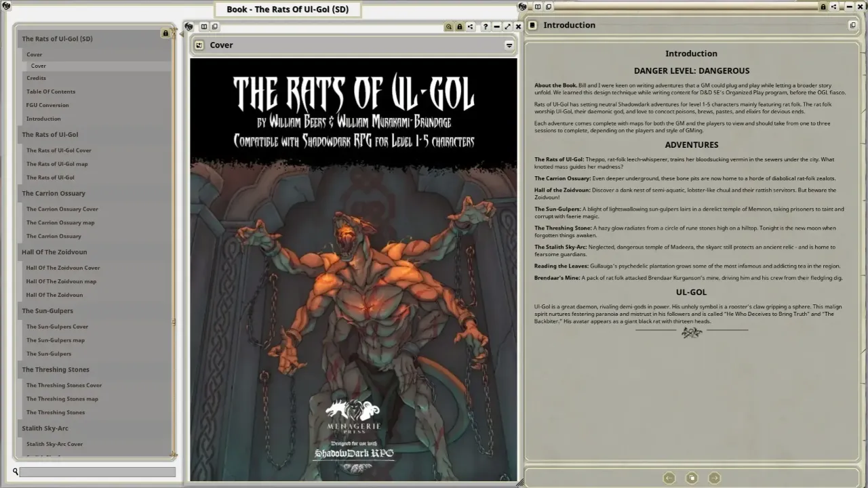Click the copy-pages icon in the Cover window
The height and width of the screenshot is (488, 868).
214,26
